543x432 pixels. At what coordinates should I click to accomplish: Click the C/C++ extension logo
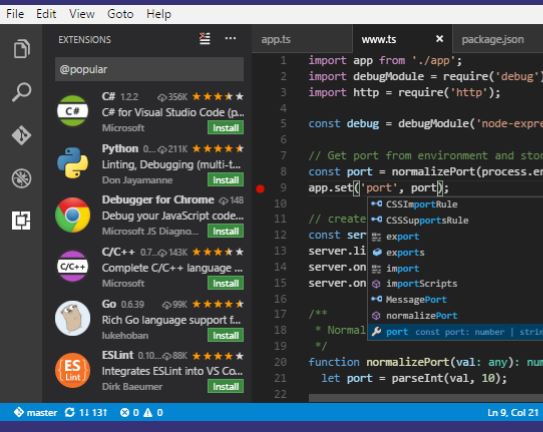coord(72,266)
